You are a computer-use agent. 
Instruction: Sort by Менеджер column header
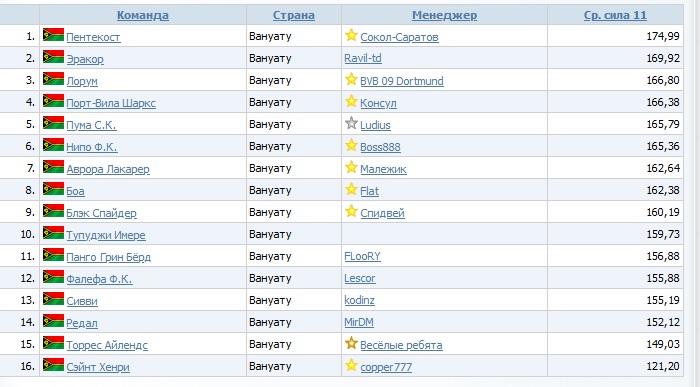point(444,15)
